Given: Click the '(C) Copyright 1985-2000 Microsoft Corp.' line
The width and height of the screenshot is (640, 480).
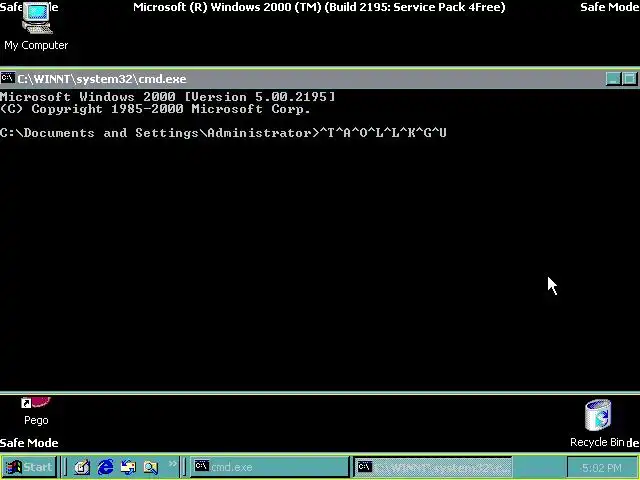Looking at the screenshot, I should click(x=156, y=109).
